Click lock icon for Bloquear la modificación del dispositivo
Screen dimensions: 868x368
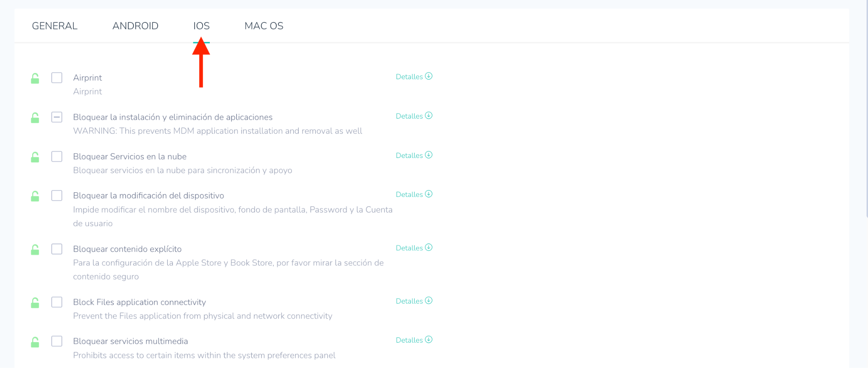35,196
